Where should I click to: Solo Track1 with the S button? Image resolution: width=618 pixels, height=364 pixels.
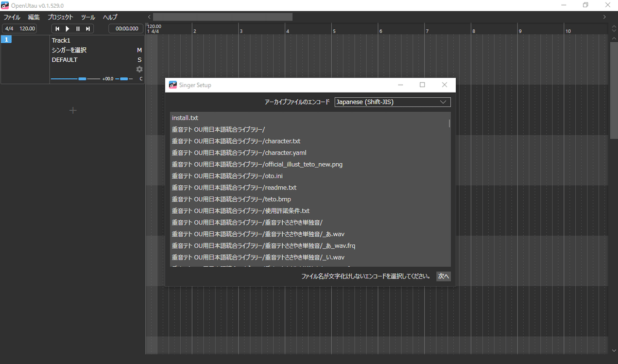tap(139, 60)
